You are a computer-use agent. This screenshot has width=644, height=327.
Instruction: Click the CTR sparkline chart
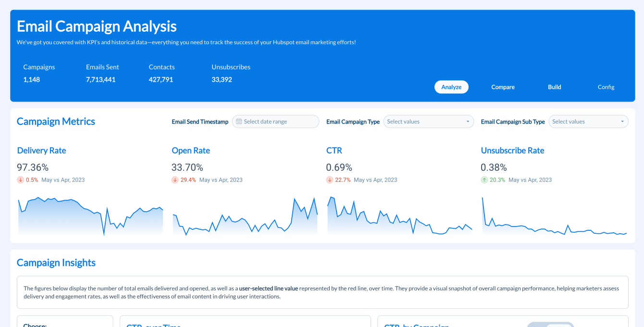[400, 215]
